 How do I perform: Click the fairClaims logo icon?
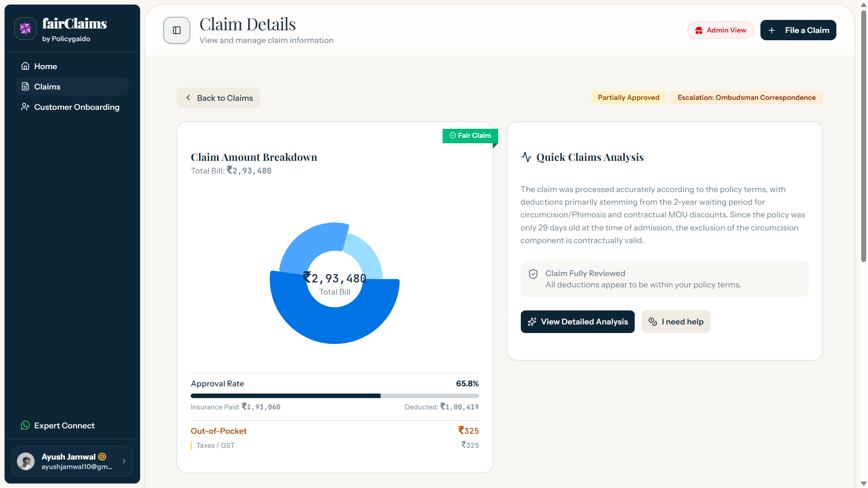pyautogui.click(x=25, y=28)
